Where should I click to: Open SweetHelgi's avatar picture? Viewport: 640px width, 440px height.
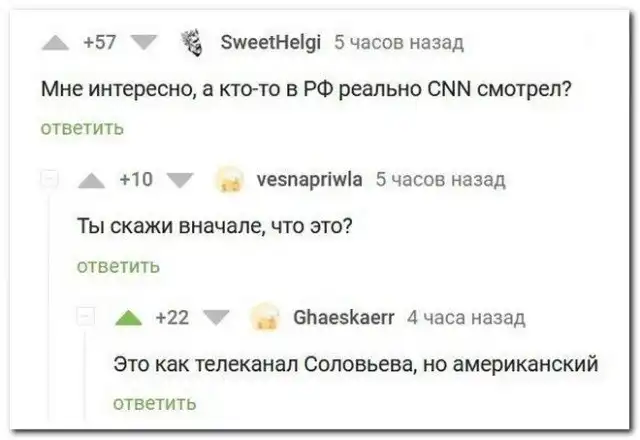point(187,43)
